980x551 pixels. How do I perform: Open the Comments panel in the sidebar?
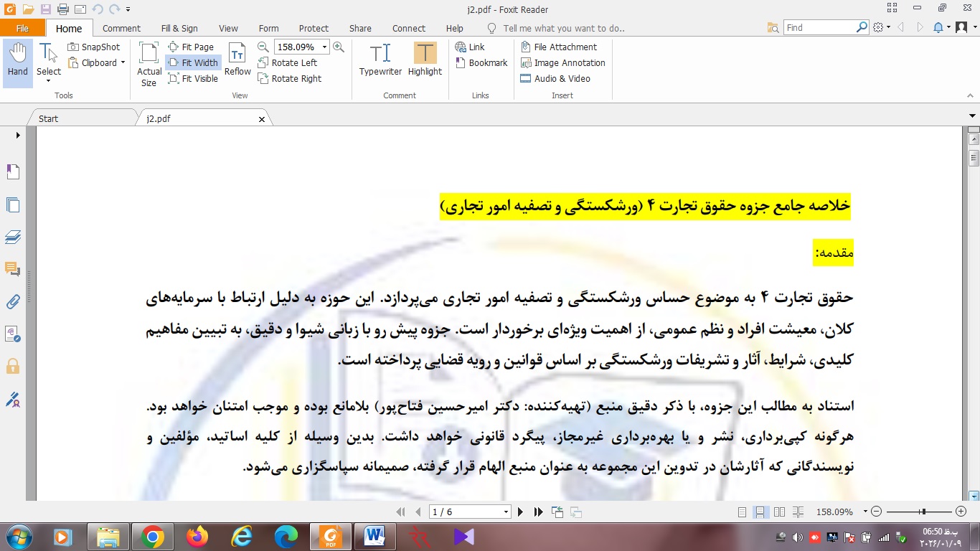pos(13,270)
